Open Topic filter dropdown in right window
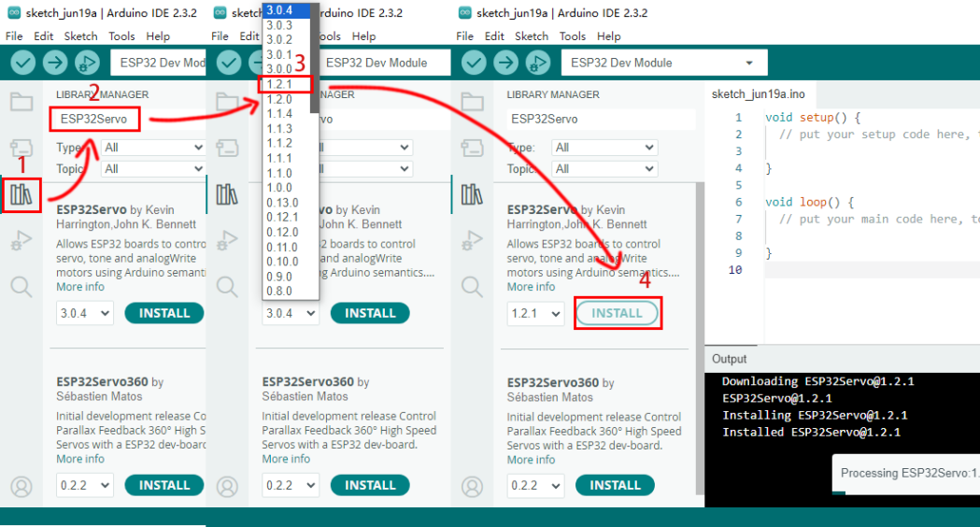Viewport: 980px width, 527px height. pyautogui.click(x=604, y=169)
